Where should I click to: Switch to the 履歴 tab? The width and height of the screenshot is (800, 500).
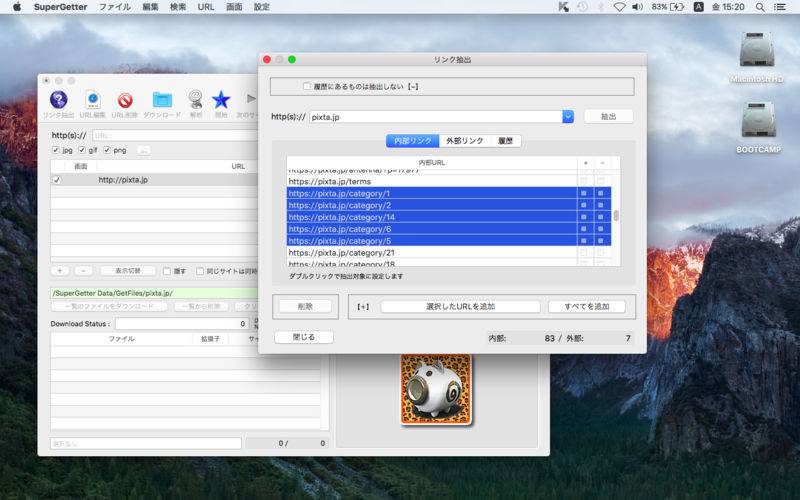tap(506, 141)
